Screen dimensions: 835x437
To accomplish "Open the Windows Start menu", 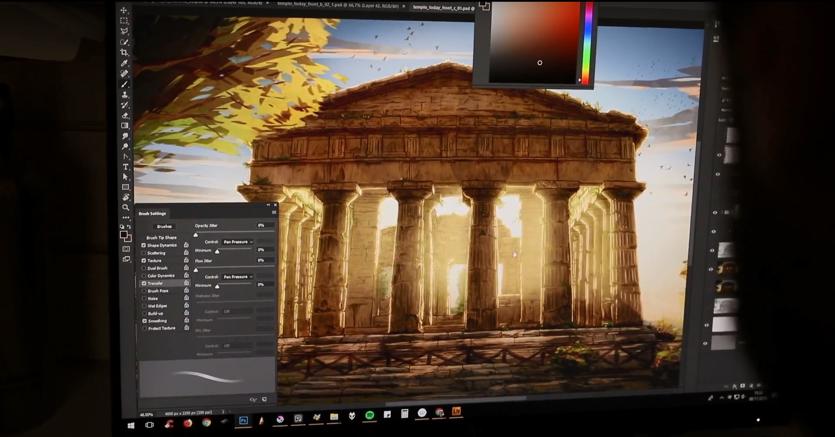I will coord(131,425).
